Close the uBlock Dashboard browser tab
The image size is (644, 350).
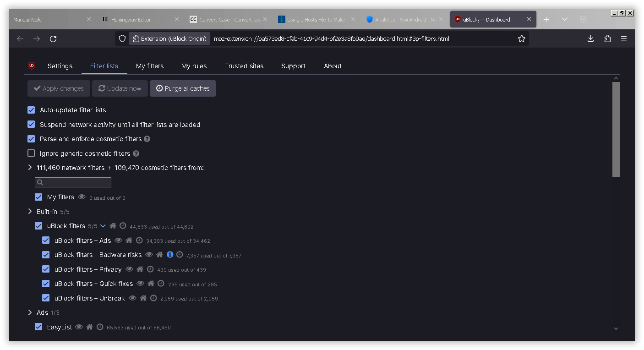tap(529, 20)
